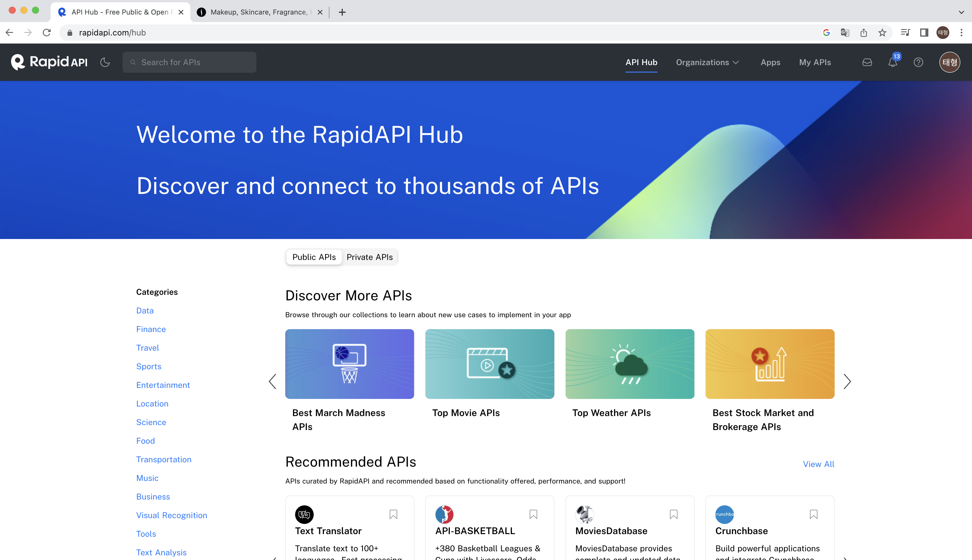Bookmark this page with the star

tap(882, 33)
